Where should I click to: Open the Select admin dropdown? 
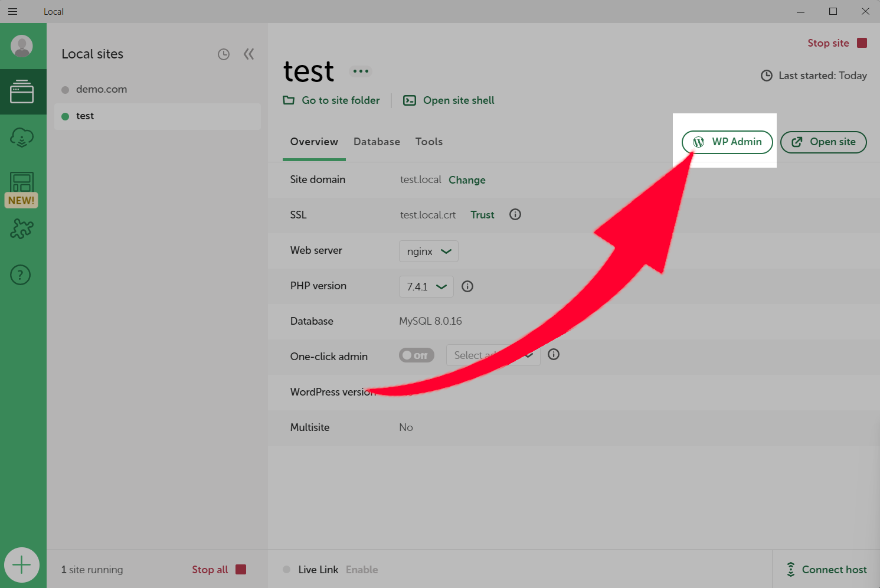coord(493,355)
